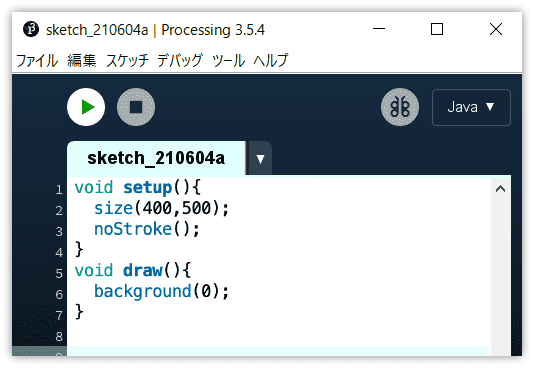Stop the running sketch
534x368 pixels.
pos(136,107)
